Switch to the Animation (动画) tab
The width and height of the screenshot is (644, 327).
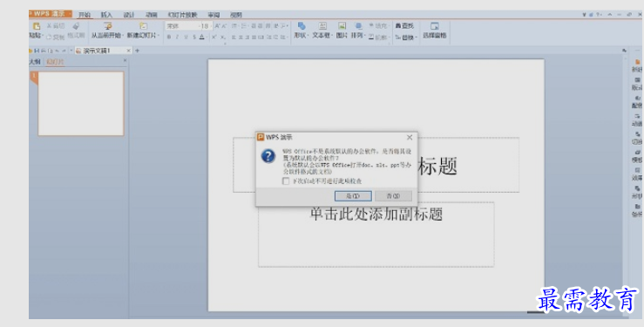pos(151,15)
